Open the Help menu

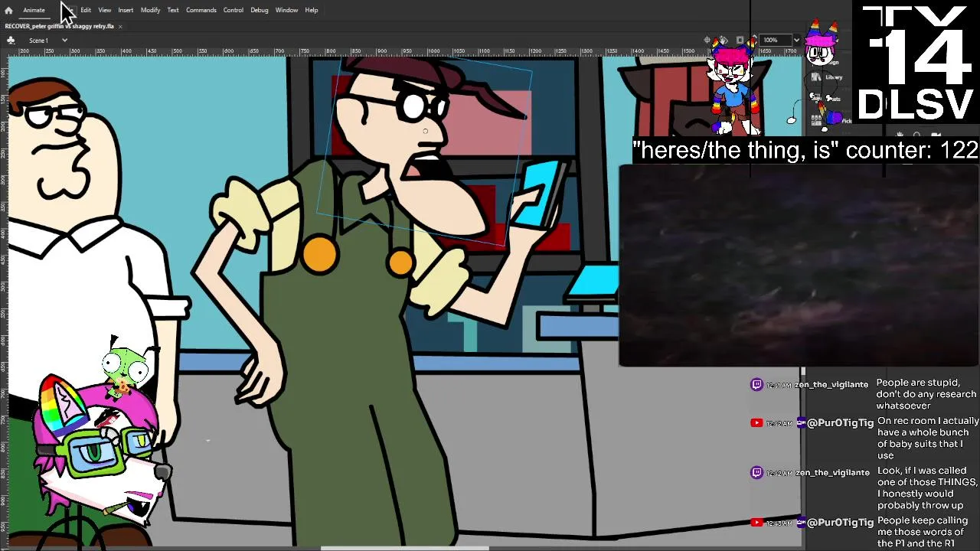click(312, 10)
